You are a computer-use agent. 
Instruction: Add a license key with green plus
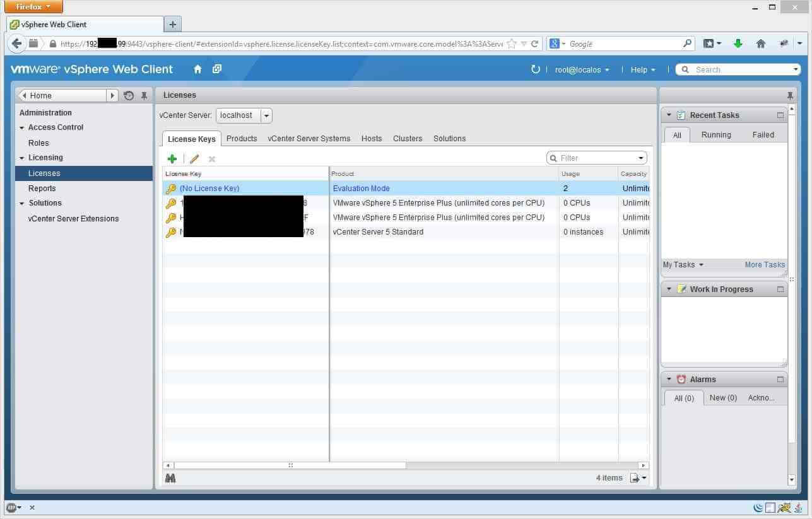(172, 159)
